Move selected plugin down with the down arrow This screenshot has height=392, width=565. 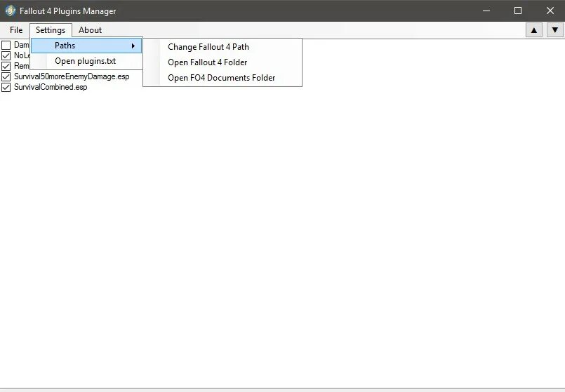click(555, 30)
